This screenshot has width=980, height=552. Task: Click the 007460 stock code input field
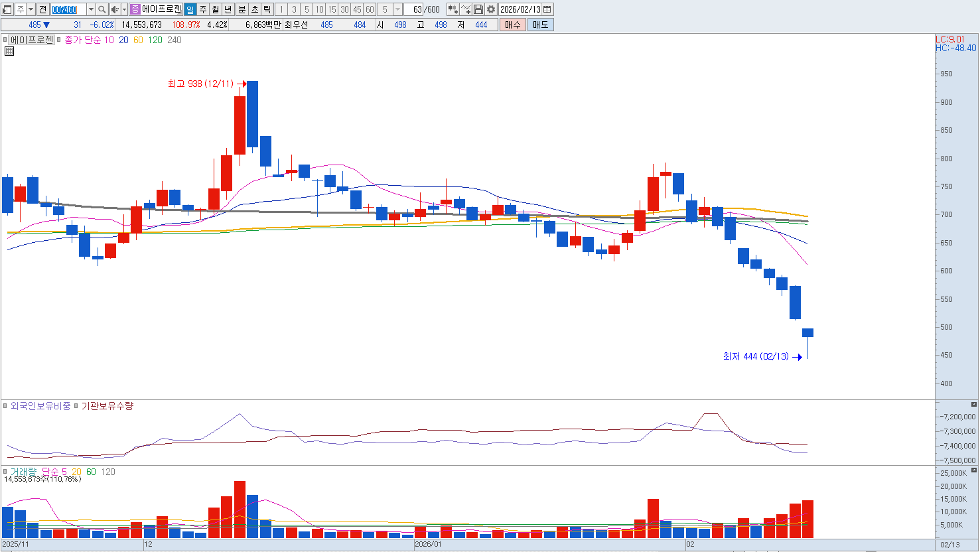click(x=68, y=9)
